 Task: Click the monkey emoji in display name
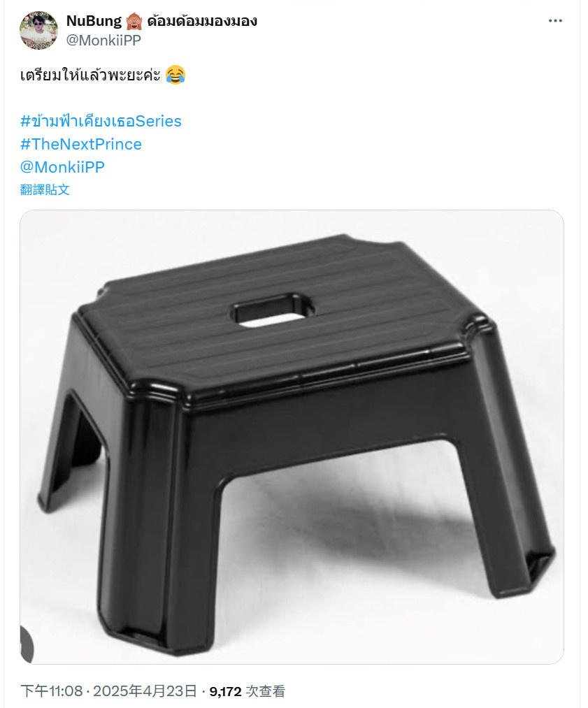tap(134, 21)
